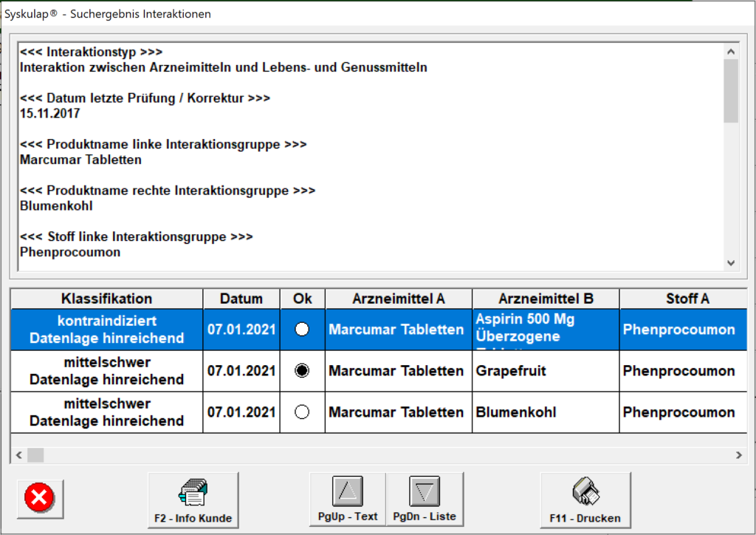Click the PgDn - Liste button
756x535 pixels.
(x=425, y=500)
